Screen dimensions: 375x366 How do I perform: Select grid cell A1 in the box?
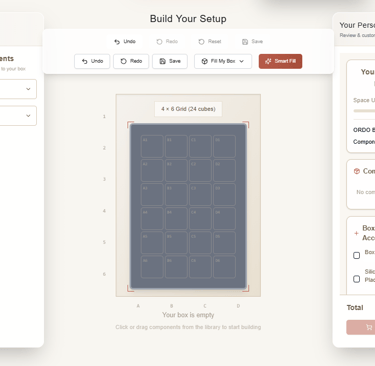(x=152, y=146)
